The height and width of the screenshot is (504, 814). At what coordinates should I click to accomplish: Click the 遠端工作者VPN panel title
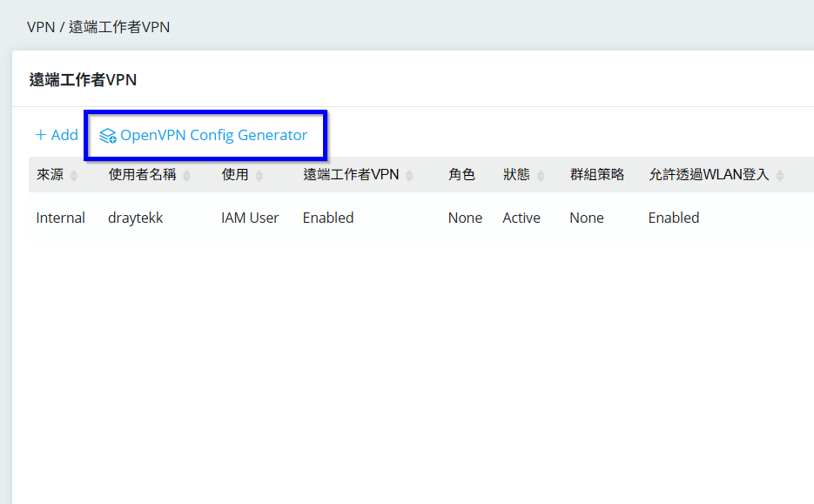pos(83,80)
